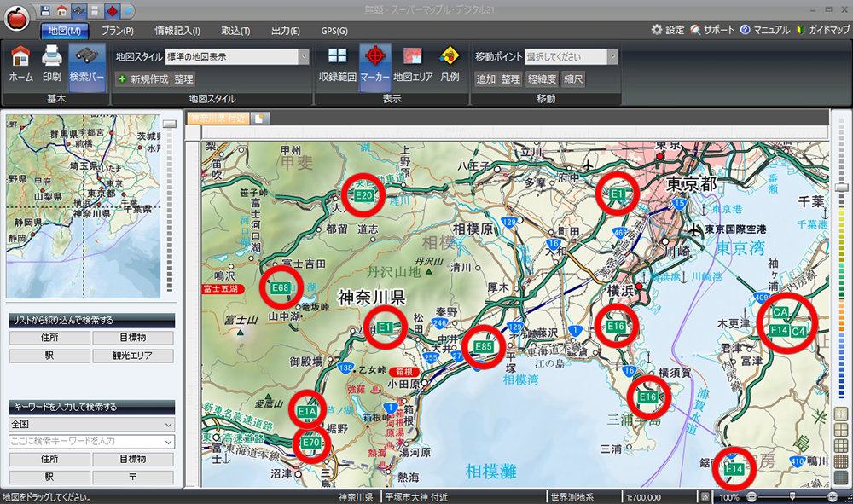Click 住所 under キーワードを入力して検索する
The width and height of the screenshot is (853, 504).
point(49,459)
